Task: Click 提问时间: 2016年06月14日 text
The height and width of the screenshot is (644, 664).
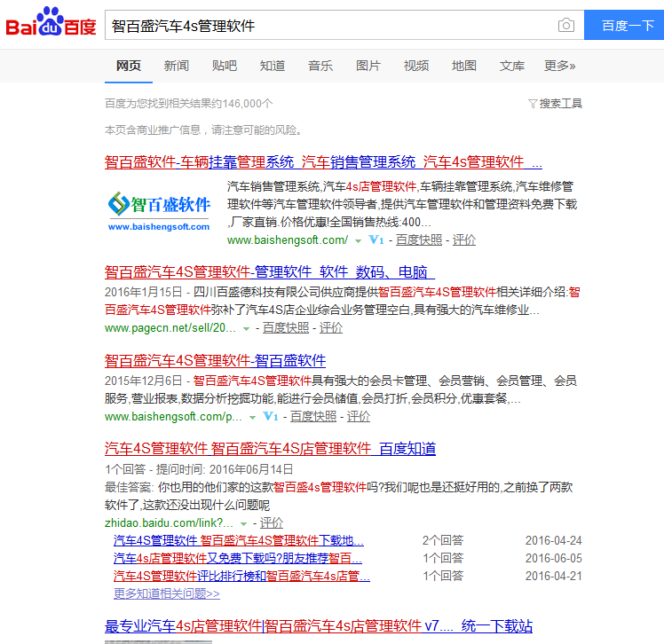Action: (225, 469)
